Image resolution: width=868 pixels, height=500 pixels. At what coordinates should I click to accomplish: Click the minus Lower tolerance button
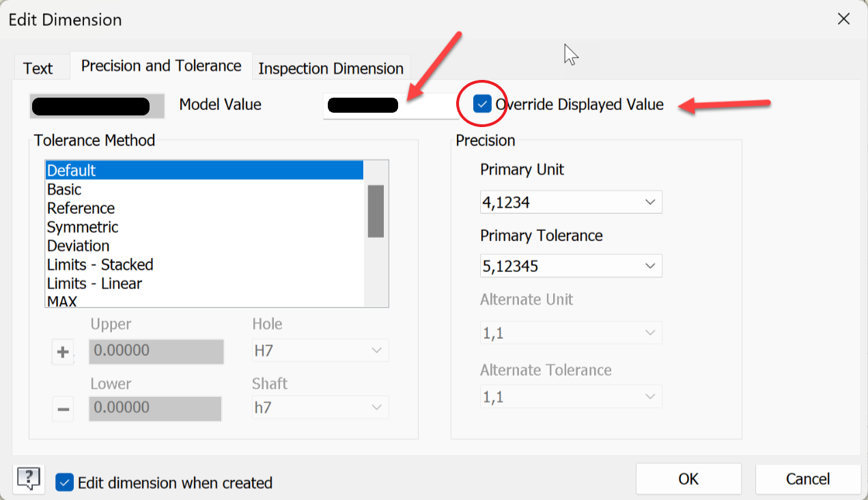64,409
